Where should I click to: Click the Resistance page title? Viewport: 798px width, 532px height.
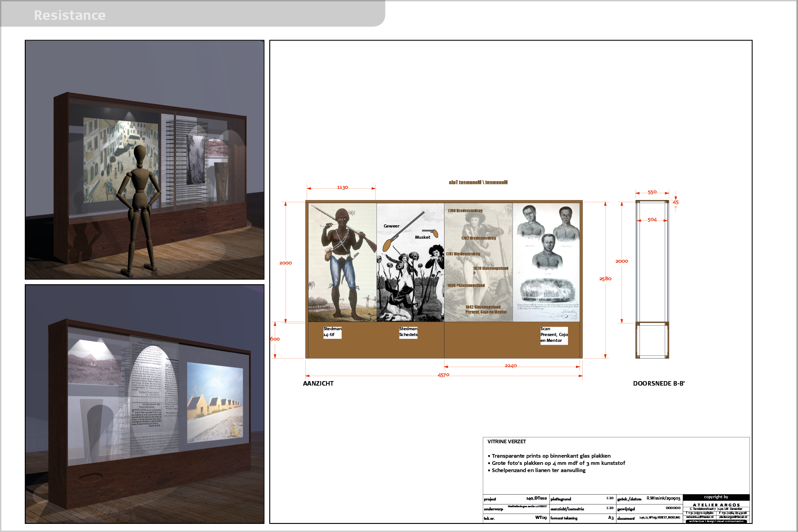70,15
